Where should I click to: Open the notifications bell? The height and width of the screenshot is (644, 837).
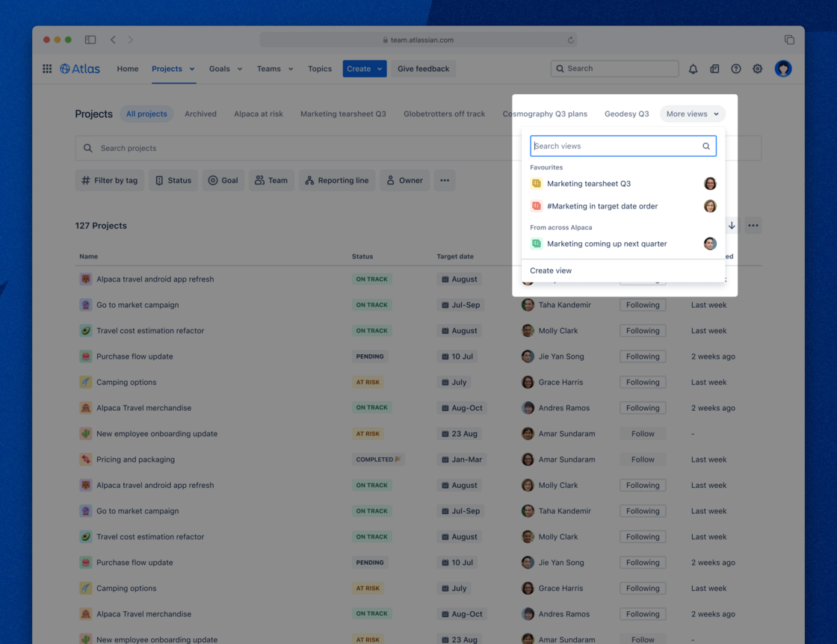click(693, 68)
